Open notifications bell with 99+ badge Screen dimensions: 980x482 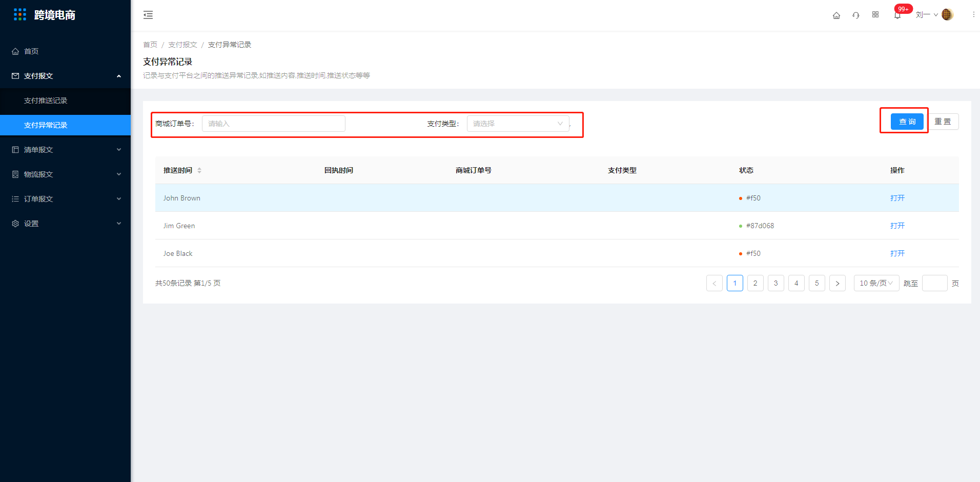(897, 15)
